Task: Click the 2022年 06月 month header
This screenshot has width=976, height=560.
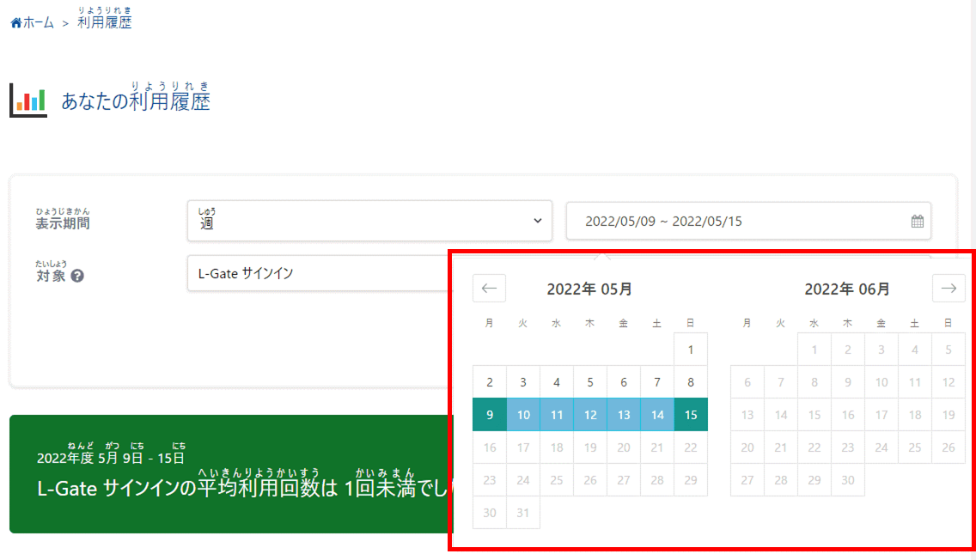Action: [847, 289]
